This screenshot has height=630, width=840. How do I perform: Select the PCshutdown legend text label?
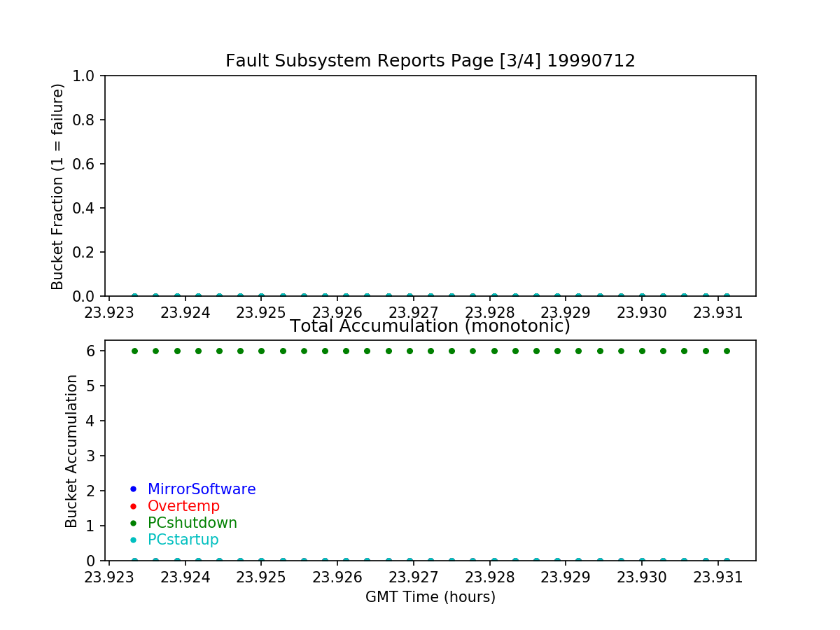[x=192, y=523]
